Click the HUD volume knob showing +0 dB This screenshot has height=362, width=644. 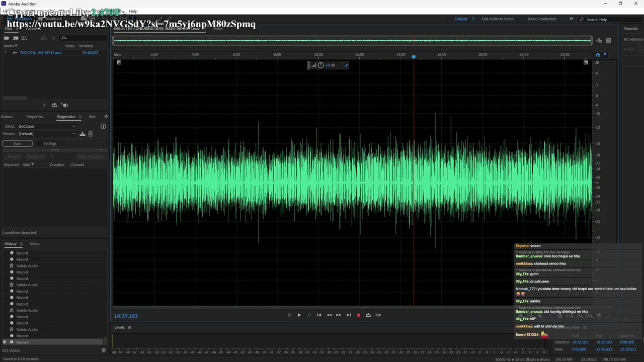click(x=320, y=65)
